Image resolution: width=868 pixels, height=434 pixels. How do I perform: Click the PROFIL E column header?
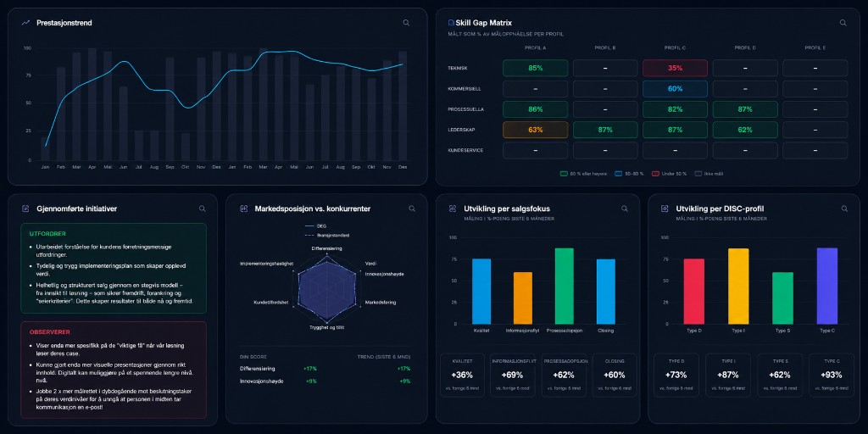[815, 47]
